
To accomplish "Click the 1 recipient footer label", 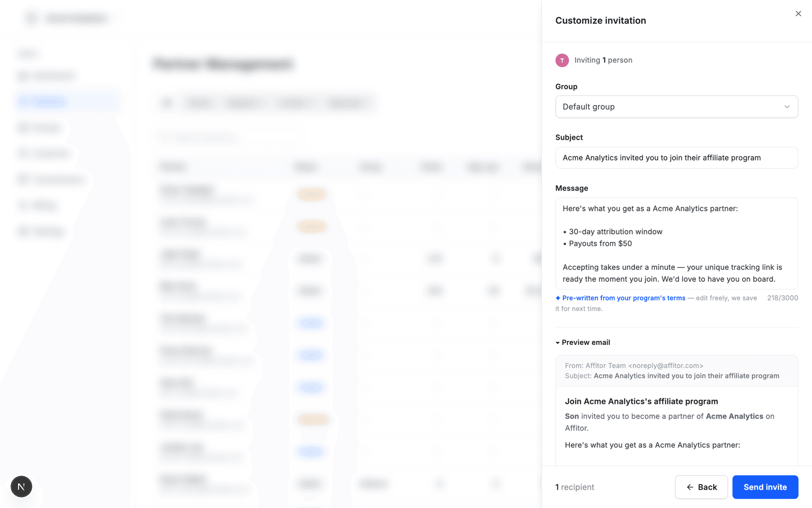I will 574,487.
